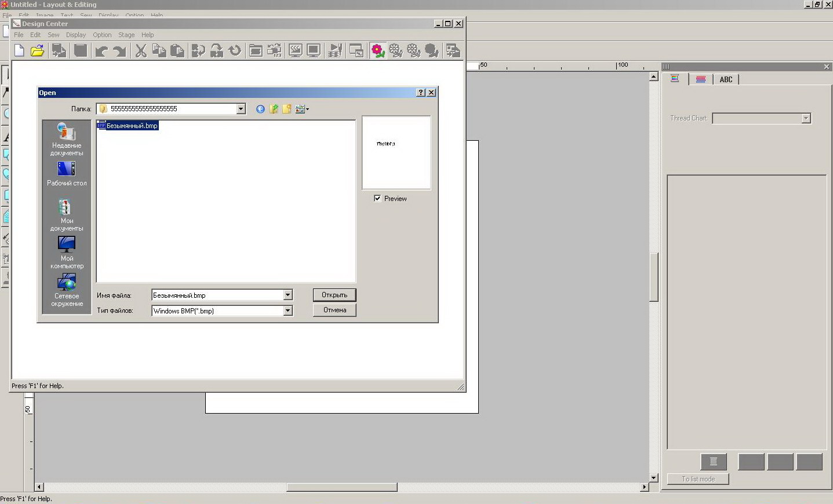
Task: Open the View menu dropdown icon
Action: (x=301, y=109)
